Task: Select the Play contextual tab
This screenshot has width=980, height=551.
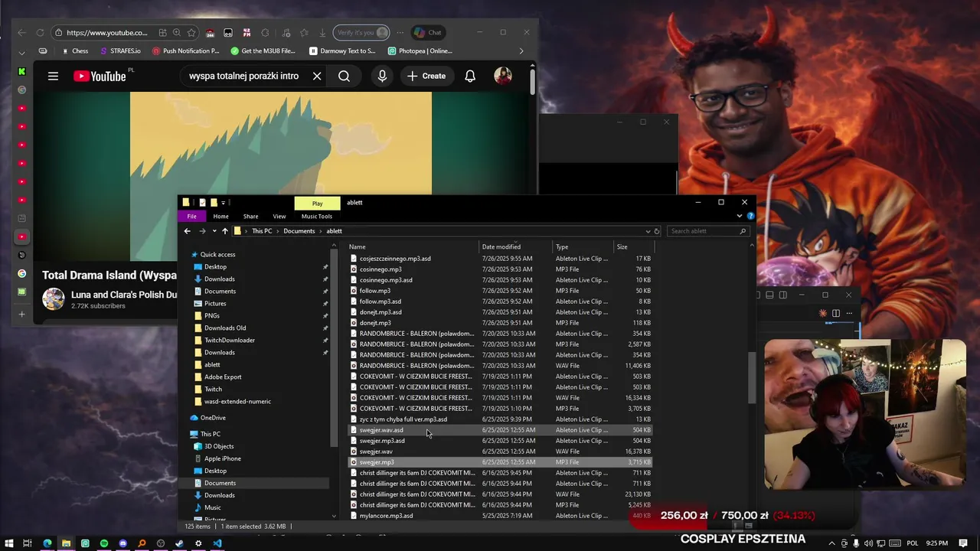Action: (x=317, y=203)
